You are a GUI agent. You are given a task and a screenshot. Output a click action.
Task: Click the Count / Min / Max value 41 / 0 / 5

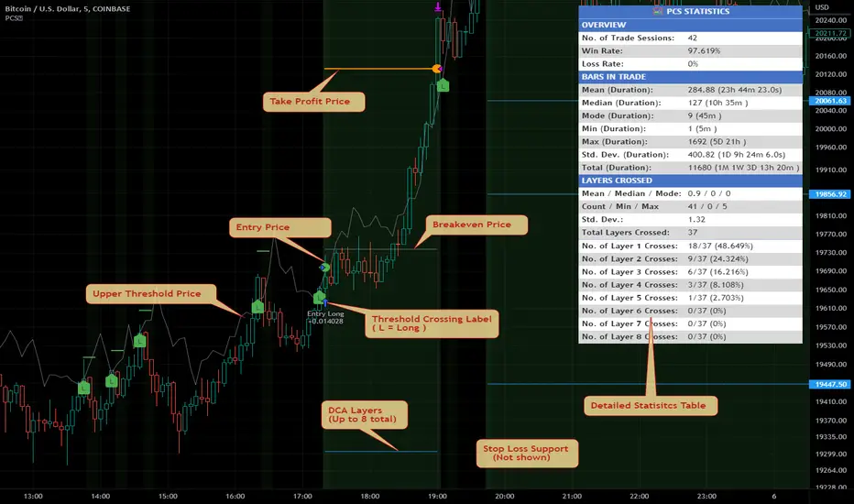click(707, 206)
